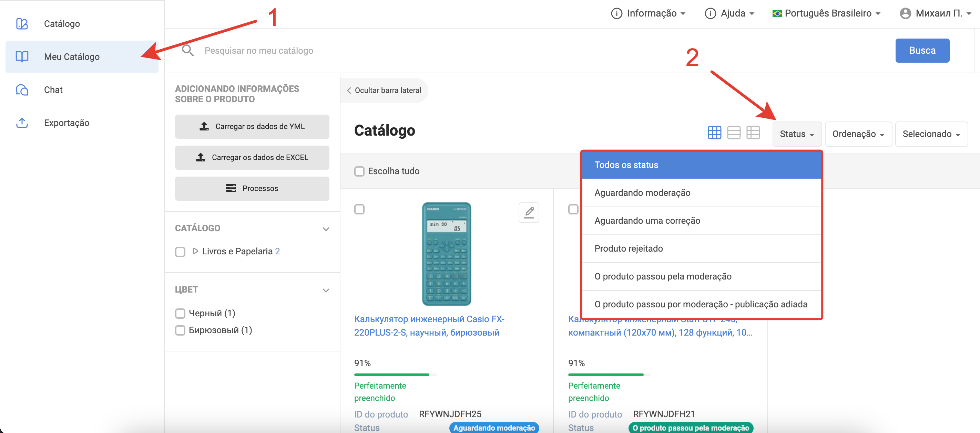Viewport: 980px width, 433px height.
Task: Click the search magnifier icon
Action: [x=187, y=51]
